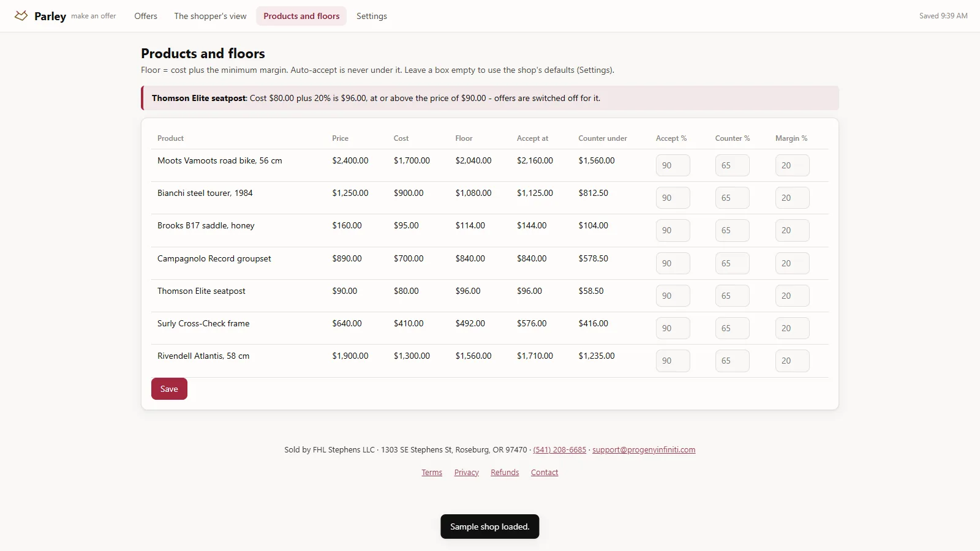Image resolution: width=980 pixels, height=551 pixels.
Task: Edit Accept % for Campagnolo Record groupset
Action: 673,263
